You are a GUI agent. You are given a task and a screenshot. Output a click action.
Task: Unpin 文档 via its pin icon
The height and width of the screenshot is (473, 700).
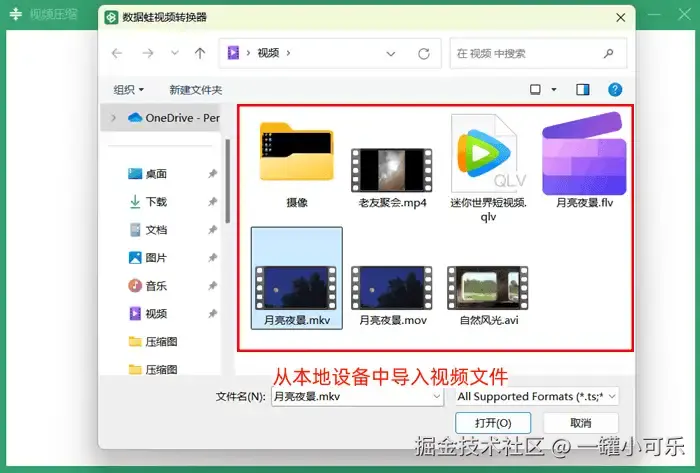pyautogui.click(x=212, y=230)
